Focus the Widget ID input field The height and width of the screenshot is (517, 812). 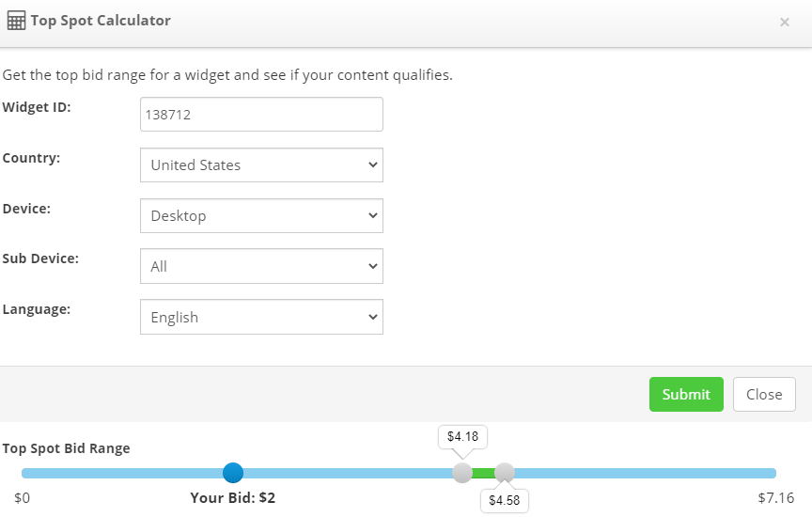261,114
